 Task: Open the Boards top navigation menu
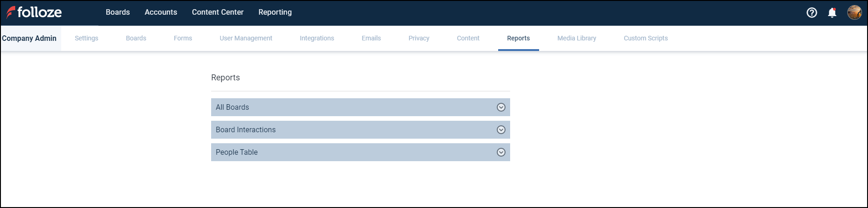pyautogui.click(x=118, y=12)
